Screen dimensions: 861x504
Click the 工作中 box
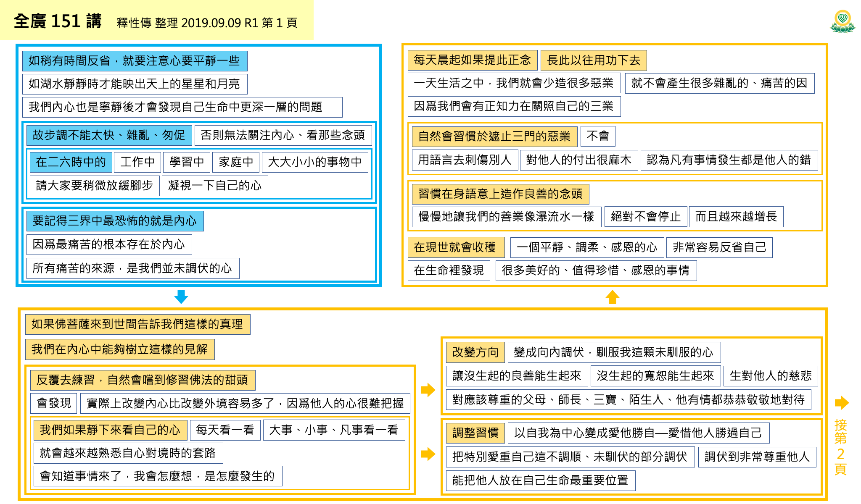[x=137, y=162]
